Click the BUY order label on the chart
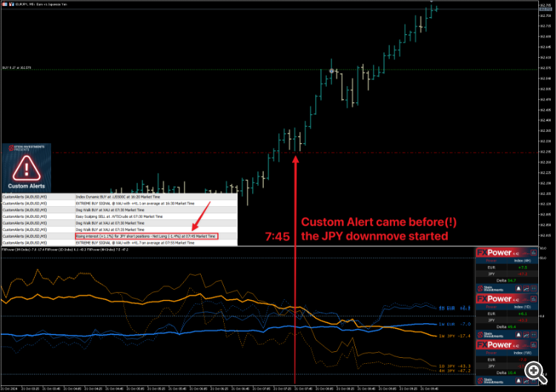Viewport: 556px width, 392px height. pyautogui.click(x=16, y=67)
